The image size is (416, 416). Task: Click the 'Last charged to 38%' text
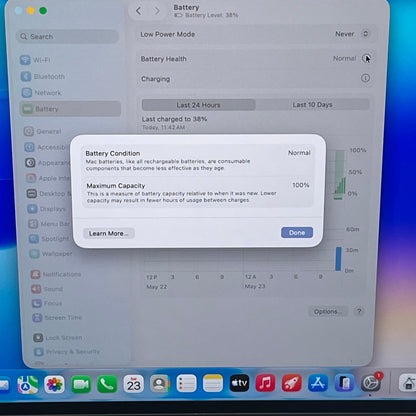(174, 119)
